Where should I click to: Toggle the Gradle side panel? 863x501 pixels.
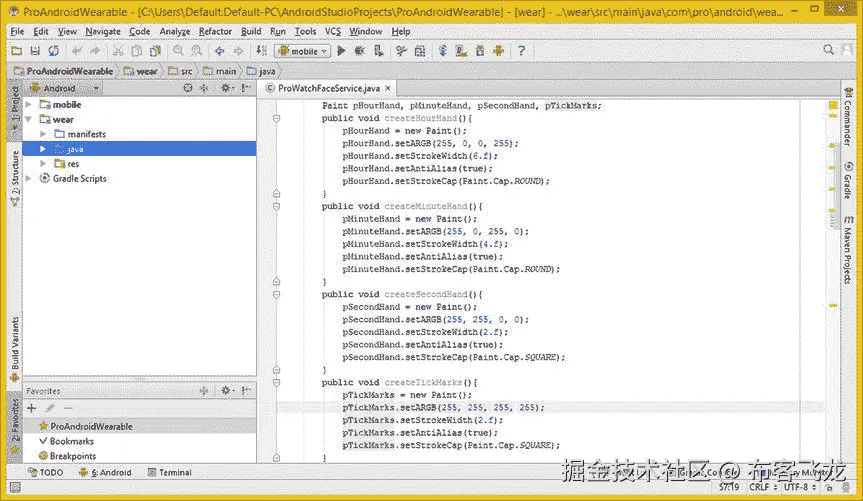pos(848,180)
